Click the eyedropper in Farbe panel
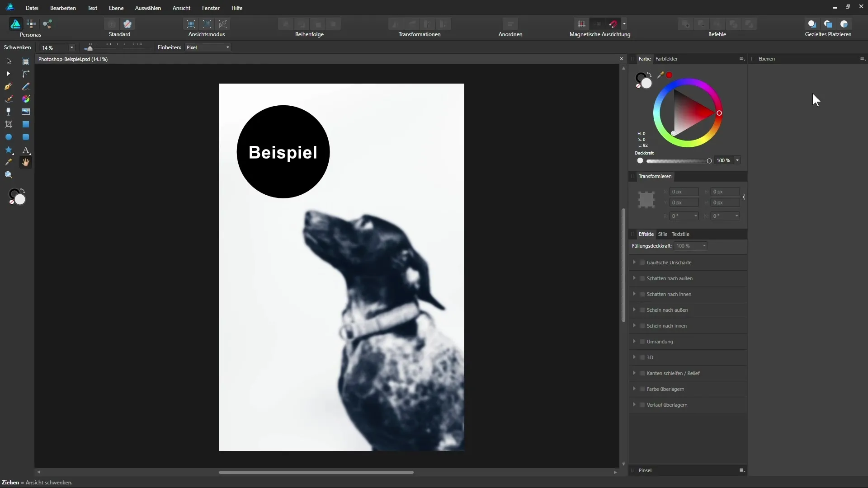The height and width of the screenshot is (488, 868). [x=660, y=75]
